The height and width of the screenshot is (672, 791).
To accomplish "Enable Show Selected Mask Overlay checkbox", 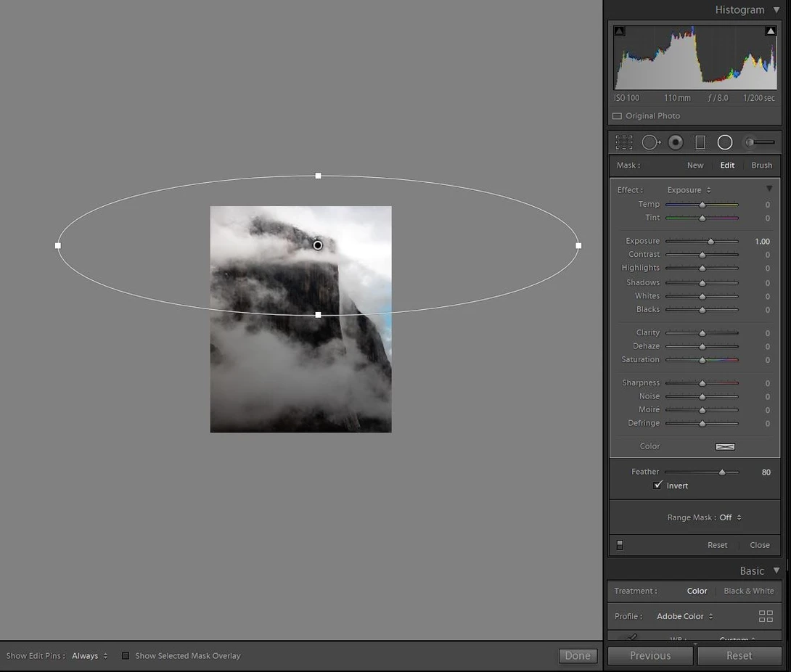I will [126, 656].
